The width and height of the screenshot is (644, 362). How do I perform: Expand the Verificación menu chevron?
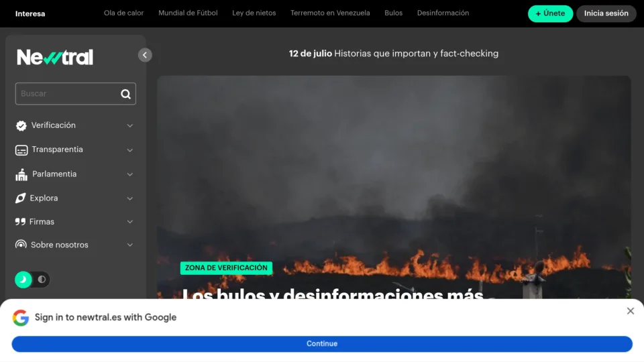(129, 125)
